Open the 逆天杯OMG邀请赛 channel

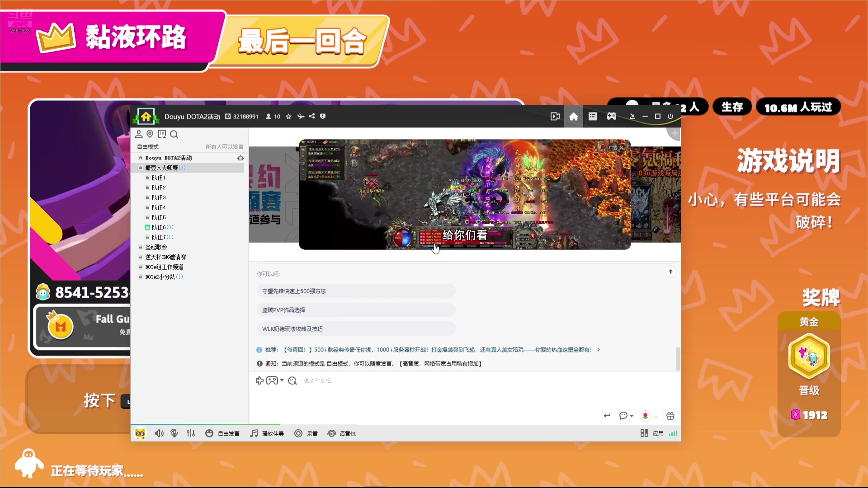click(x=165, y=257)
